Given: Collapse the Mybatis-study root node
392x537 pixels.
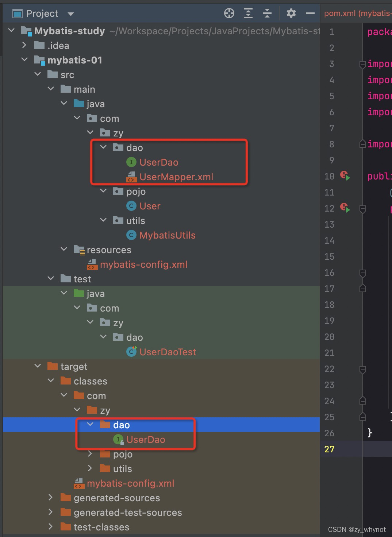Looking at the screenshot, I should point(11,30).
